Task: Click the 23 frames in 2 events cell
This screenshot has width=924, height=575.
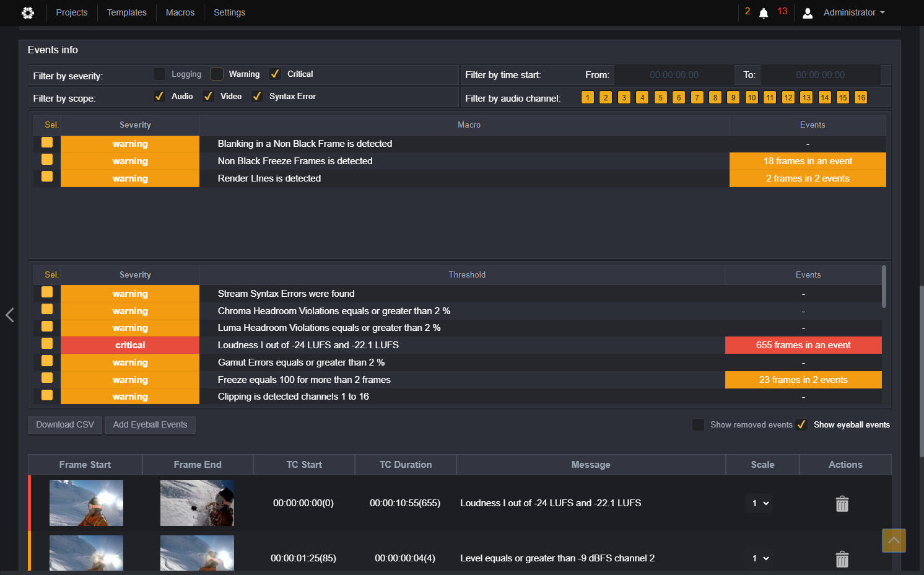Action: pos(803,380)
